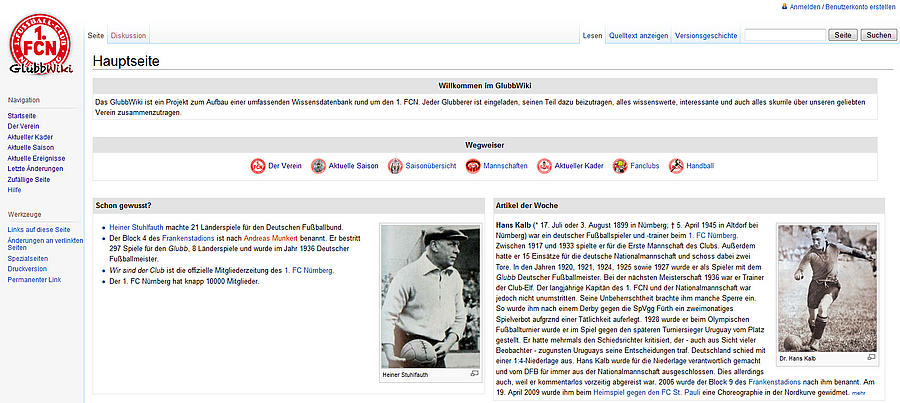
Task: Switch to the Lesen view tab
Action: 592,36
